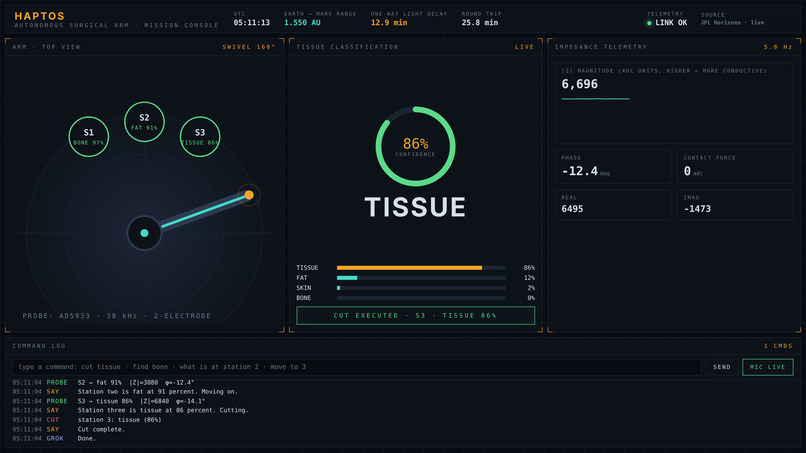Click the contact force value 0 adc
The height and width of the screenshot is (453, 806).
click(x=693, y=171)
